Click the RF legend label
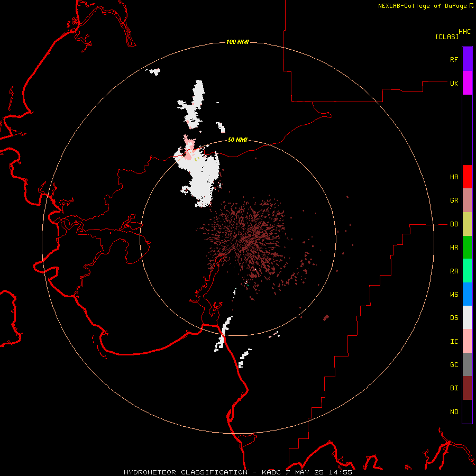The height and width of the screenshot is (476, 476). pyautogui.click(x=454, y=59)
